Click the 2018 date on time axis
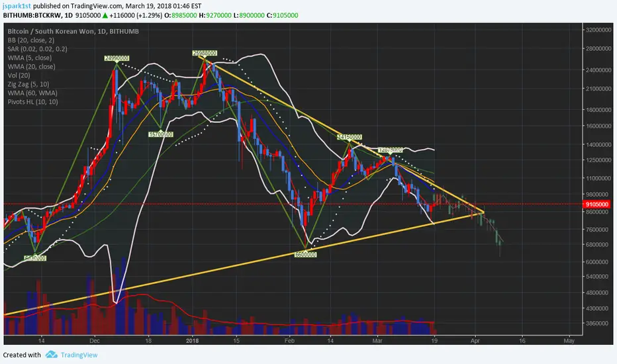The width and height of the screenshot is (617, 364). 192,341
